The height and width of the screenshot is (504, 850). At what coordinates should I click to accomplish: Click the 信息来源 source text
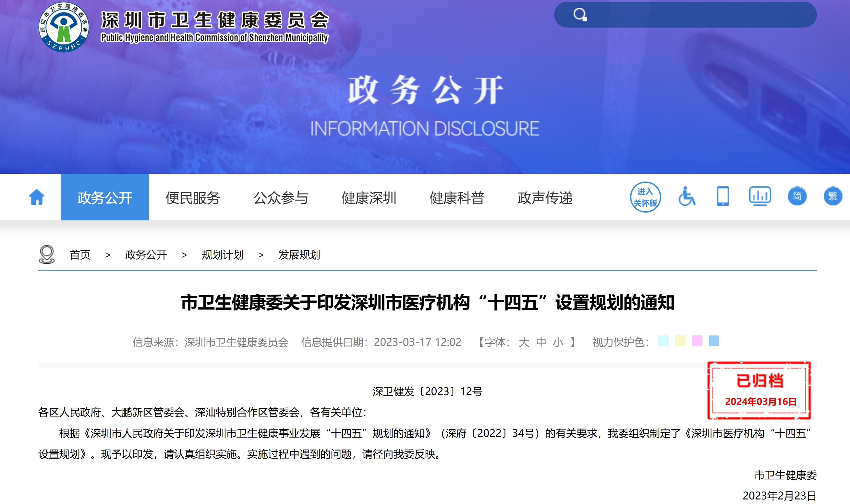[210, 342]
